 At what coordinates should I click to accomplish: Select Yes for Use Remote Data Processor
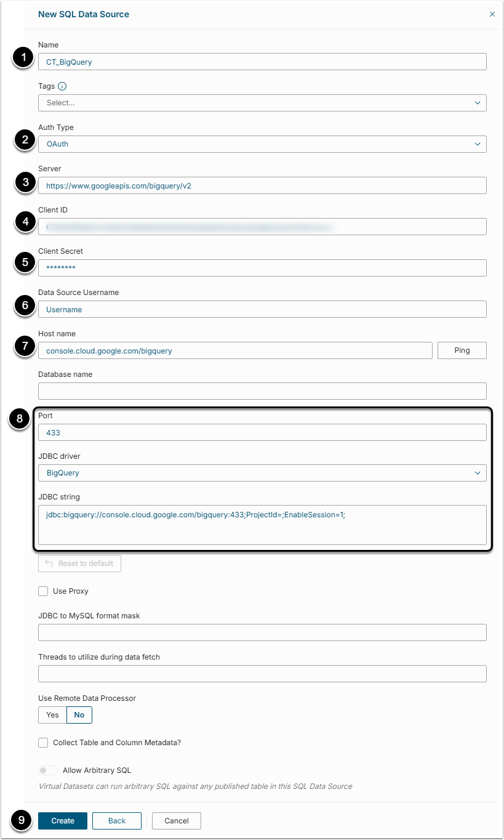[52, 715]
